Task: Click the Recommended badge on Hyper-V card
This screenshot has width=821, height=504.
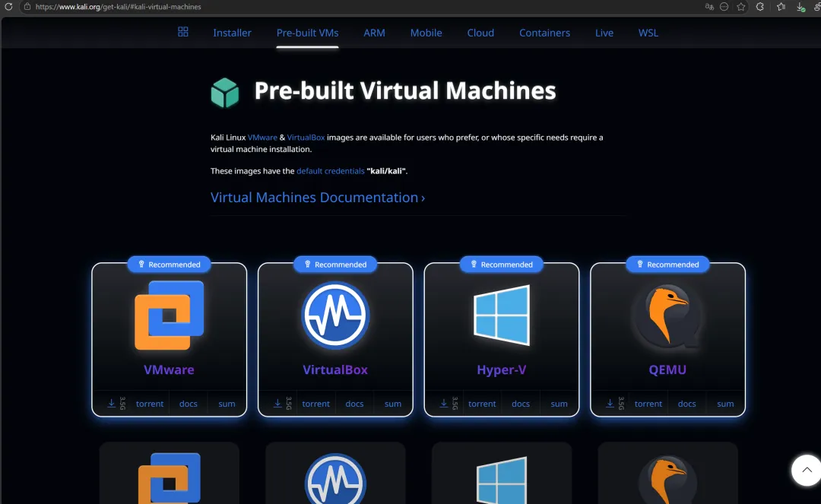Action: click(x=502, y=265)
